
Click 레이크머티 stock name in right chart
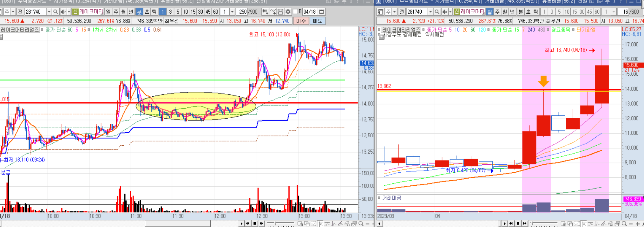(x=472, y=12)
